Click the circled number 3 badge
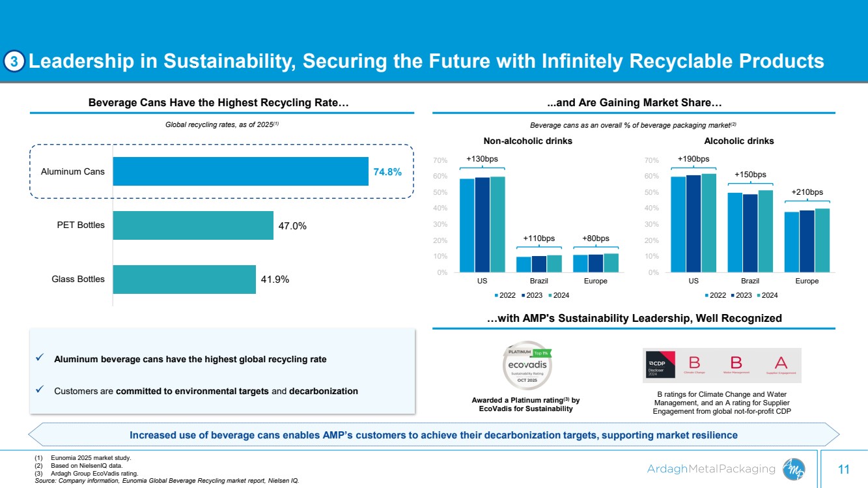The image size is (868, 488). click(x=15, y=62)
